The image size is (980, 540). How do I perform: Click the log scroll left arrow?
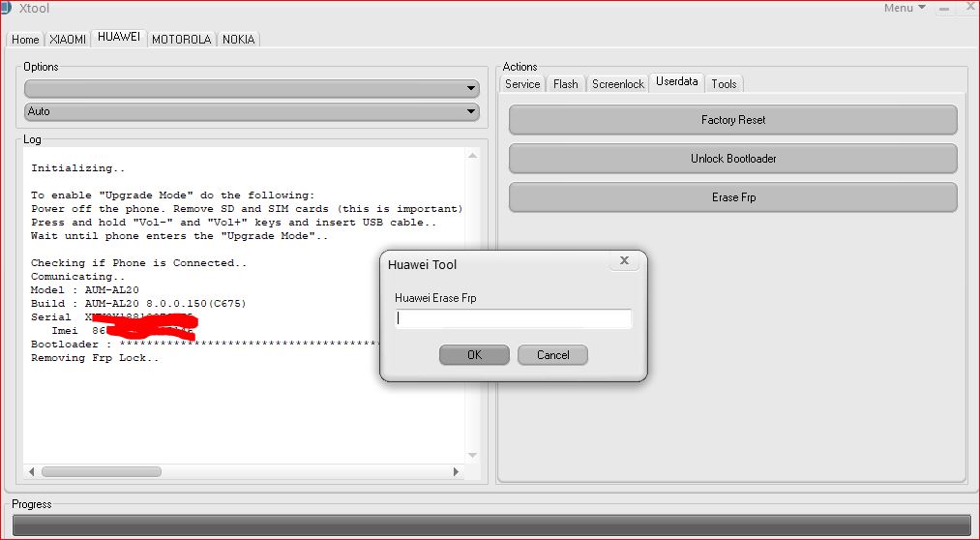(31, 472)
